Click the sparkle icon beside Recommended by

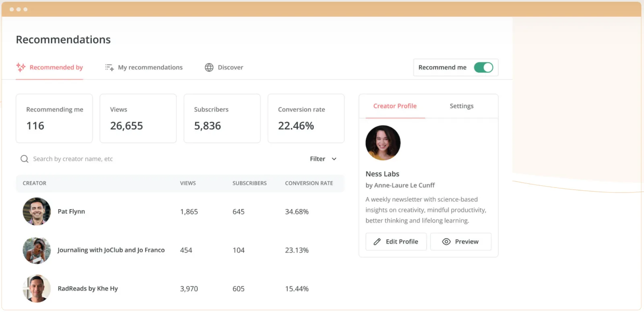pos(21,67)
